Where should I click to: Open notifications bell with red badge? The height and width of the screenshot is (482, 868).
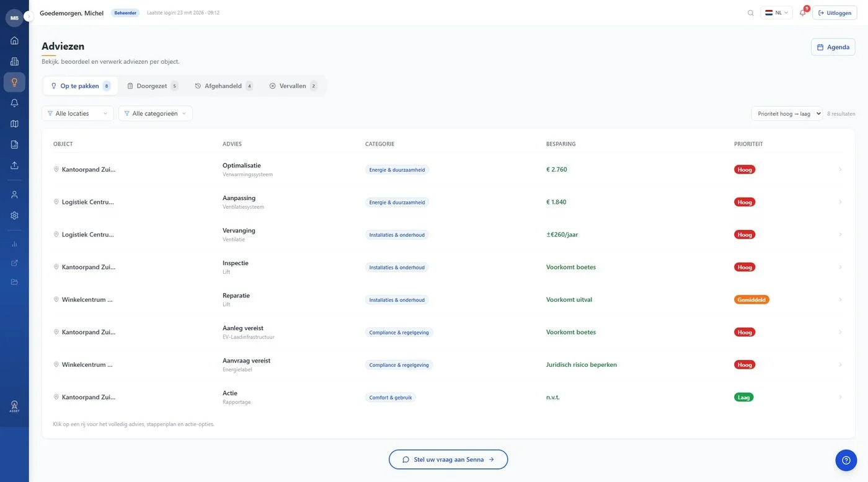click(803, 13)
